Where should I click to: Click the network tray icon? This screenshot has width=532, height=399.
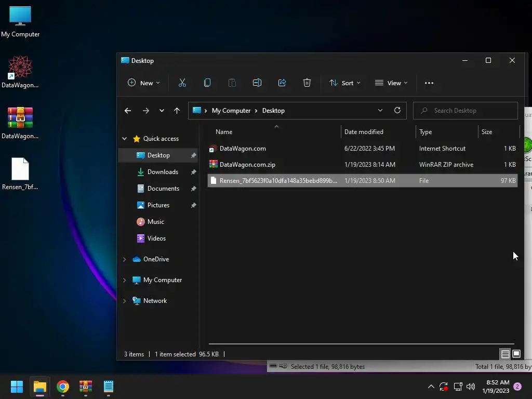[458, 387]
